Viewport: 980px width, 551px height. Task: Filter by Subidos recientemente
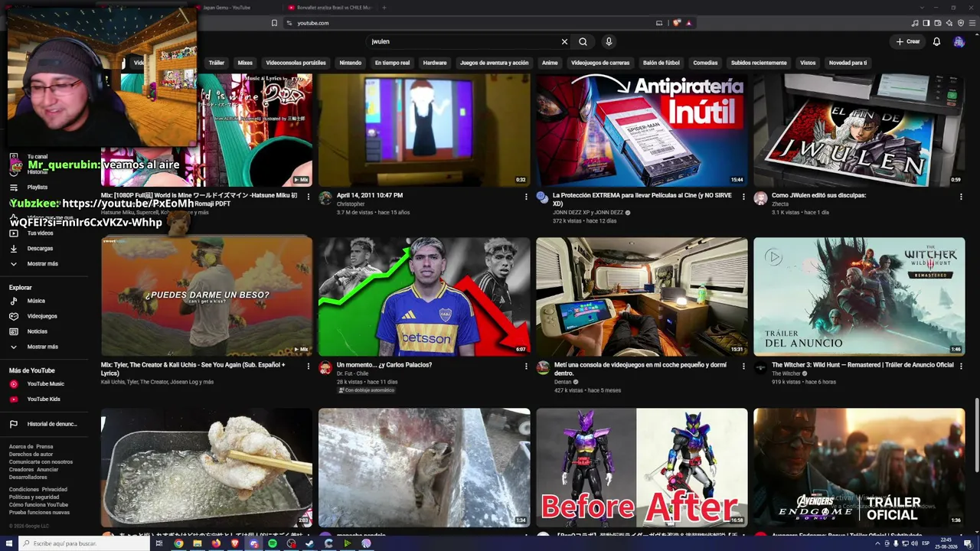pos(759,63)
